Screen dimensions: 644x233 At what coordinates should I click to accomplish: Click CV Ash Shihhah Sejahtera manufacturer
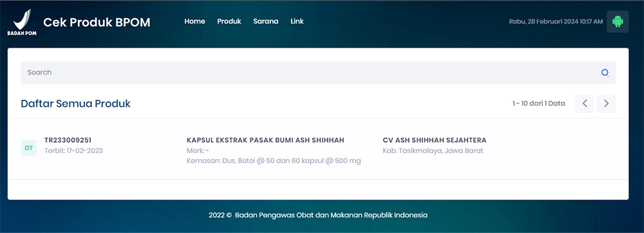tap(435, 140)
